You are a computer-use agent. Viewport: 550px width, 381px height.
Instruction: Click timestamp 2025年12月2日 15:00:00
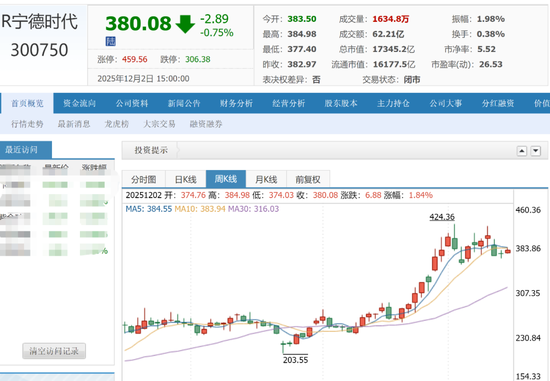tap(143, 79)
